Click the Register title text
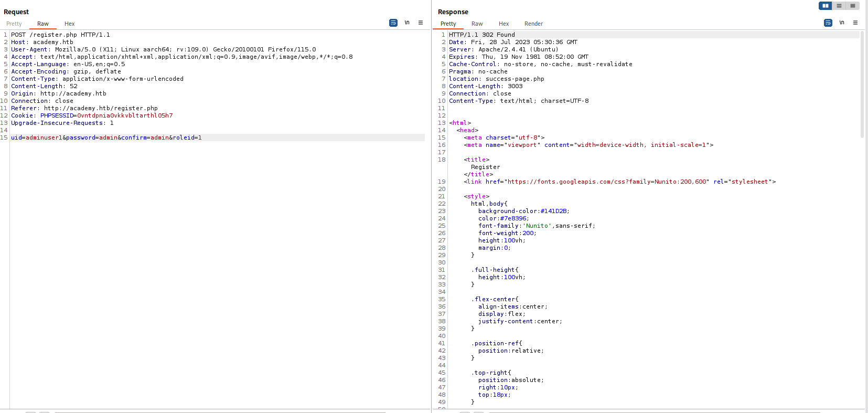The width and height of the screenshot is (868, 413). tap(486, 167)
